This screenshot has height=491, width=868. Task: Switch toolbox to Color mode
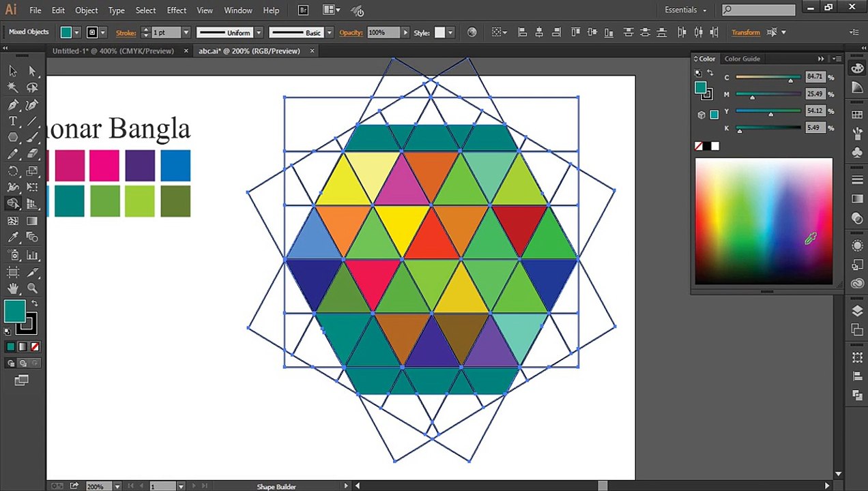point(10,346)
